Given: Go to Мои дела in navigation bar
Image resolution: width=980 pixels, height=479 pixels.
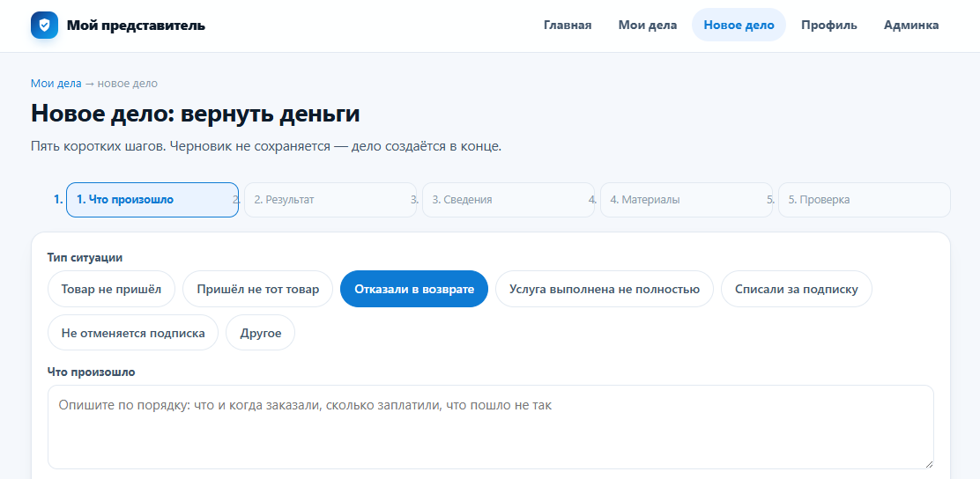Looking at the screenshot, I should pyautogui.click(x=648, y=25).
